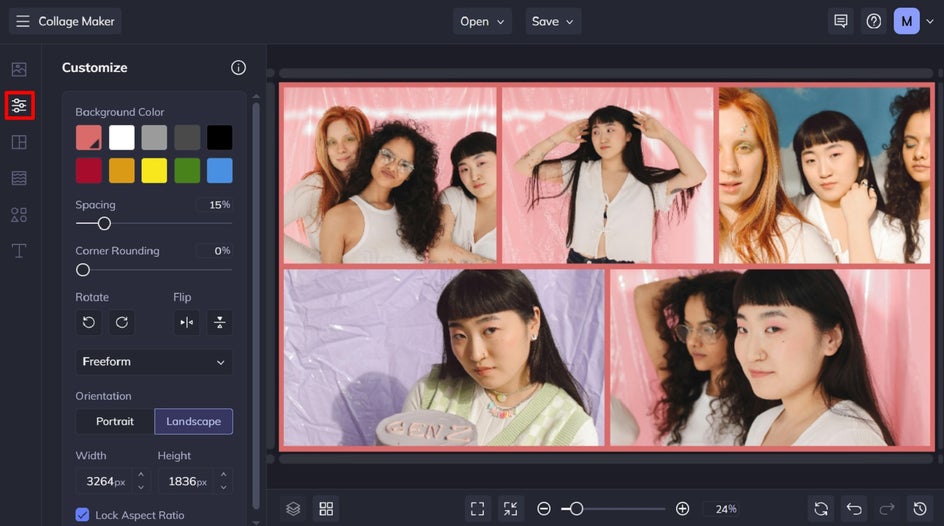This screenshot has width=944, height=526.
Task: Choose the dark gray background swatch
Action: click(x=187, y=137)
